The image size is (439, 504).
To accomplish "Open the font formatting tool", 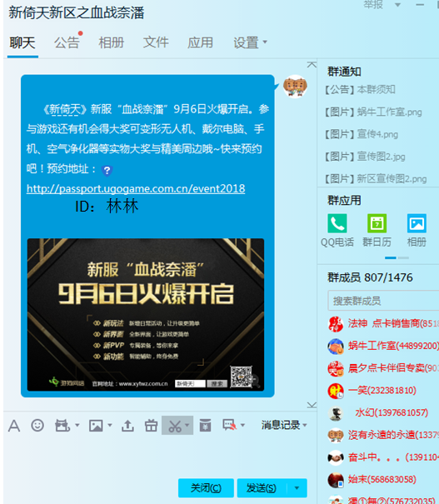I will pyautogui.click(x=14, y=426).
